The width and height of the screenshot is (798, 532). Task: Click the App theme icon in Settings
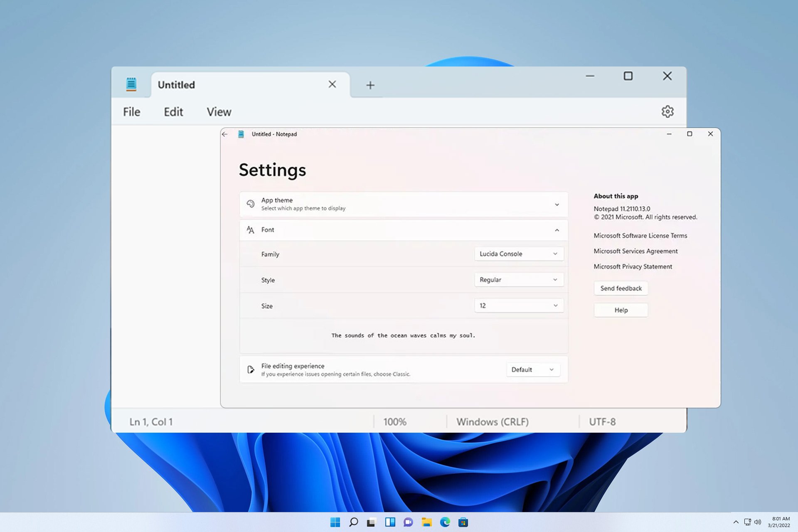(251, 204)
